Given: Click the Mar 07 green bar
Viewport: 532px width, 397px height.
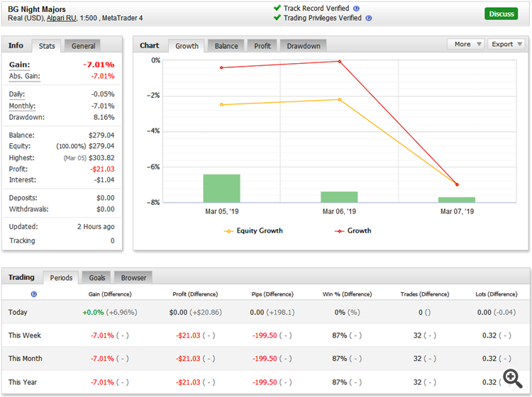Looking at the screenshot, I should pyautogui.click(x=457, y=200).
